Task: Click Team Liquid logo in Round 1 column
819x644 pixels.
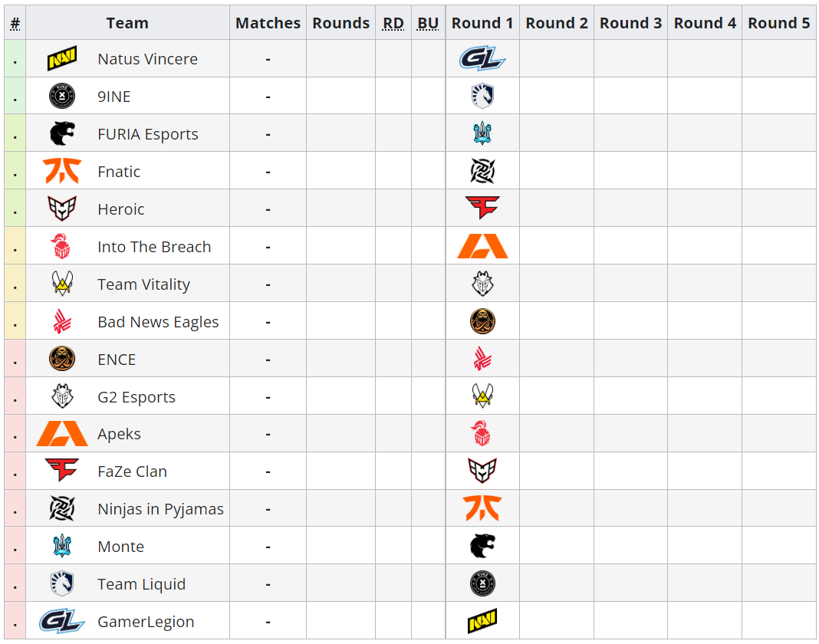Action: coord(482,96)
